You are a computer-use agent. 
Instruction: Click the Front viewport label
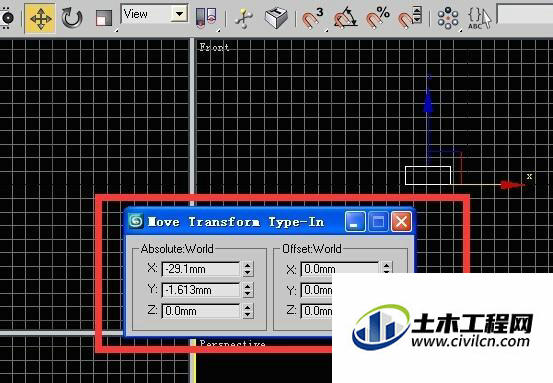[x=214, y=47]
